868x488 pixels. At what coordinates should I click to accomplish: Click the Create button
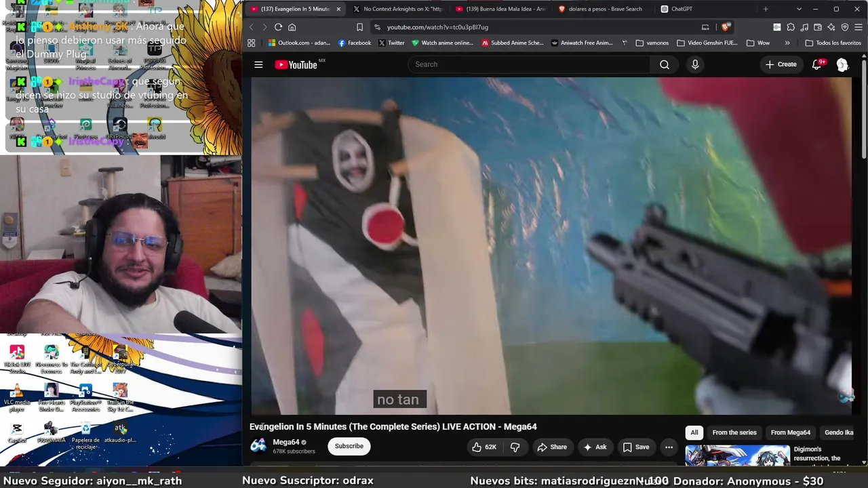[x=781, y=64]
